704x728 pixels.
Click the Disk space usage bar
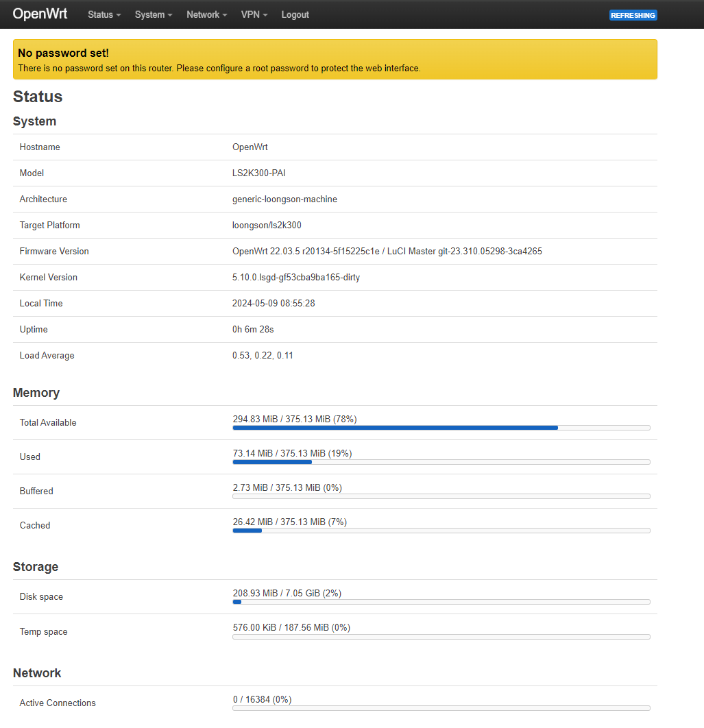441,602
